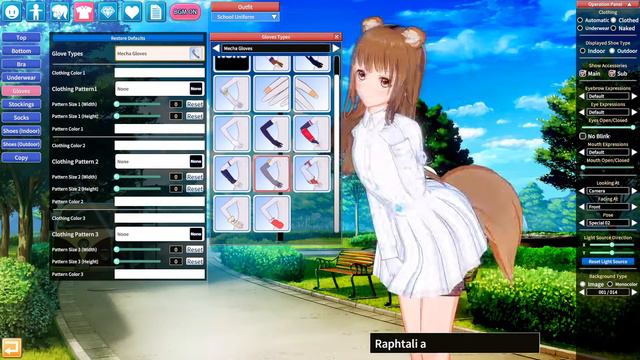Previous pose arrow beside Special 02
Image resolution: width=640 pixels, height=360 pixels.
click(x=582, y=223)
